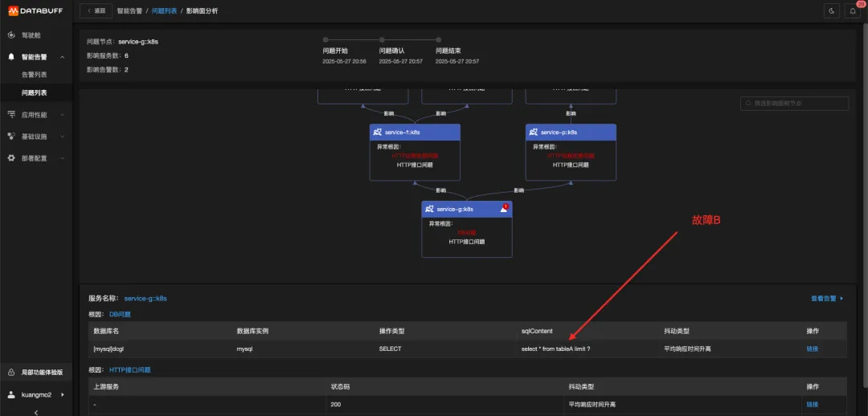Select the service-p::k8s node header

tap(571, 133)
